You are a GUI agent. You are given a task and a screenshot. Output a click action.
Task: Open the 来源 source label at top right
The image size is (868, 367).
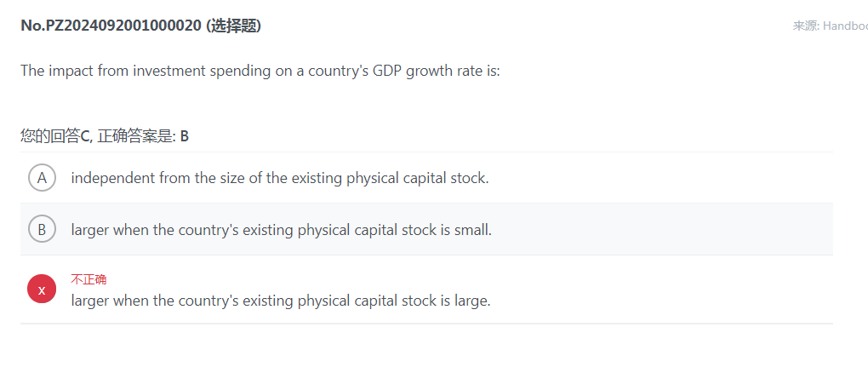tap(805, 26)
